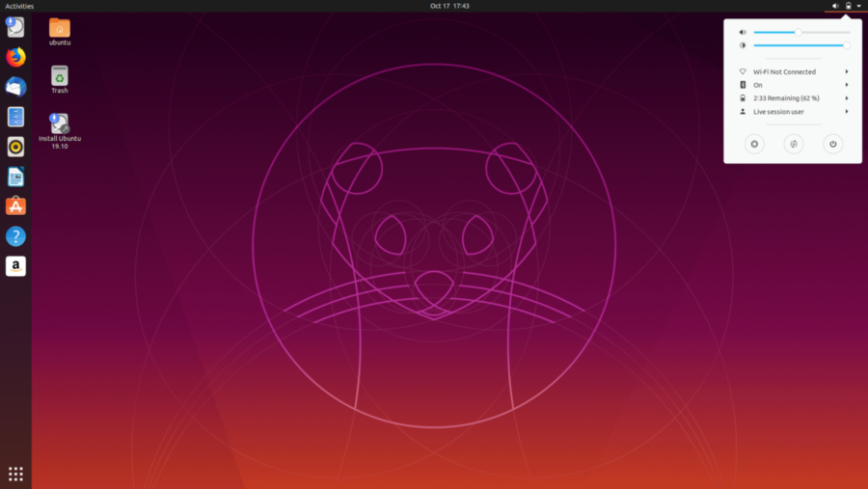The height and width of the screenshot is (489, 868).
Task: Open Settings gear button in system menu
Action: click(754, 144)
